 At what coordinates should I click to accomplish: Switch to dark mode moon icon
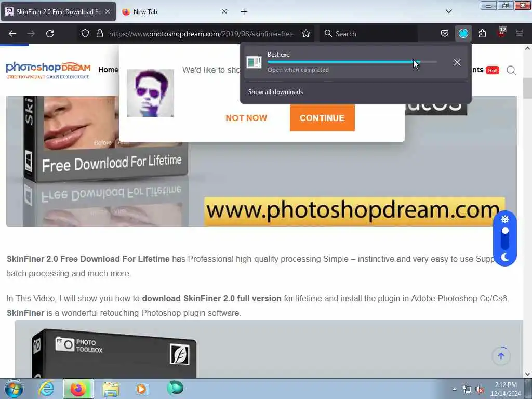tap(505, 257)
